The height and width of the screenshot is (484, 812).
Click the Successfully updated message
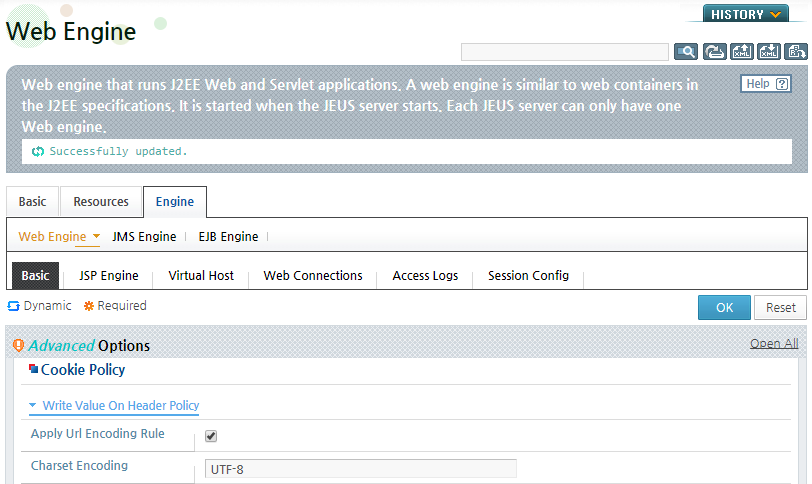(x=118, y=152)
